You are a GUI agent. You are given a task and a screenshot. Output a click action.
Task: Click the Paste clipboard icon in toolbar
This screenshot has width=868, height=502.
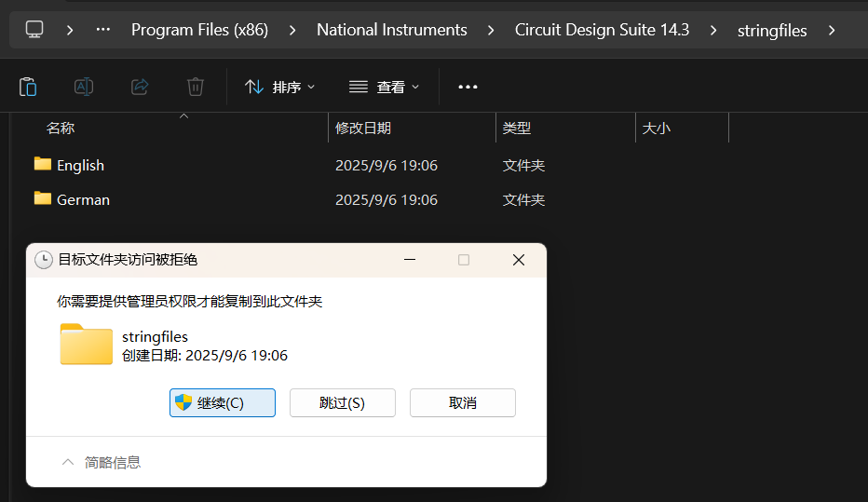(x=28, y=87)
